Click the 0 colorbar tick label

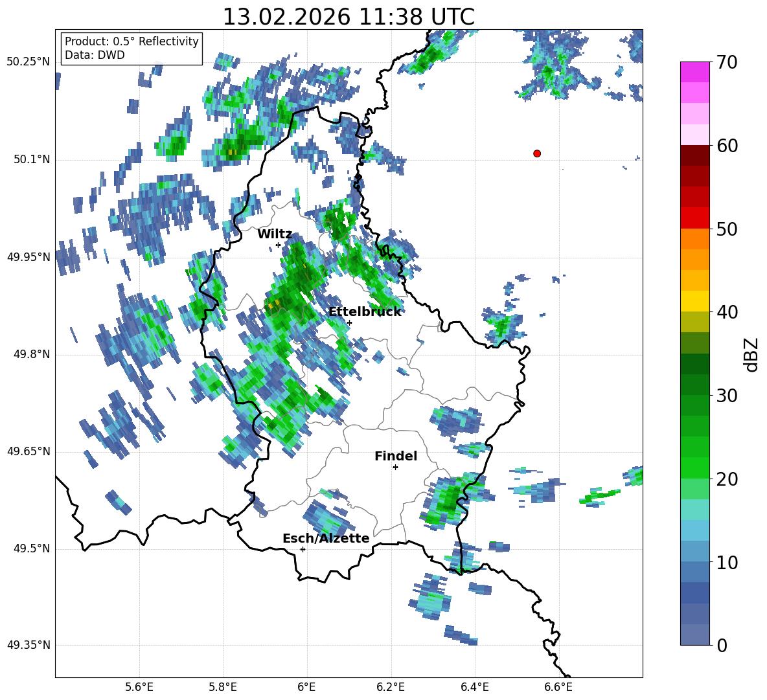point(722,645)
